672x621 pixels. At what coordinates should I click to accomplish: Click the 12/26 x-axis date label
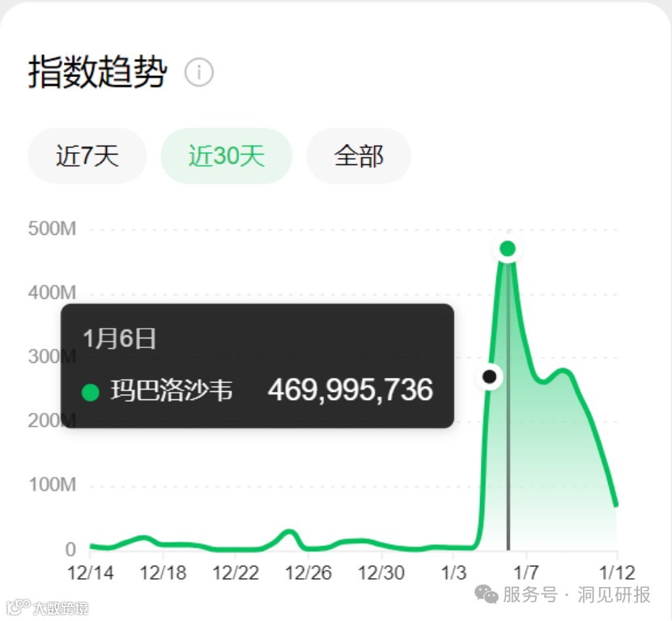[x=308, y=572]
